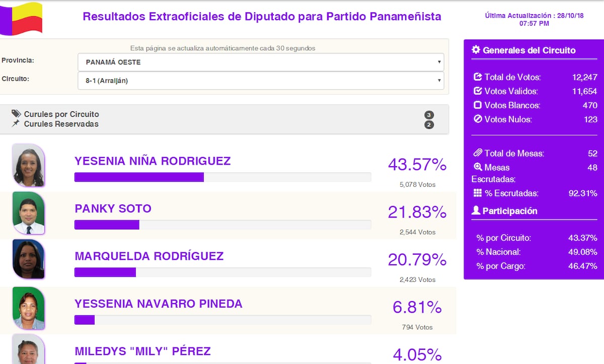Screen dimensions: 604x364
Task: Click the magnifier icon beside Mesas Escrutadas
Action: point(478,167)
